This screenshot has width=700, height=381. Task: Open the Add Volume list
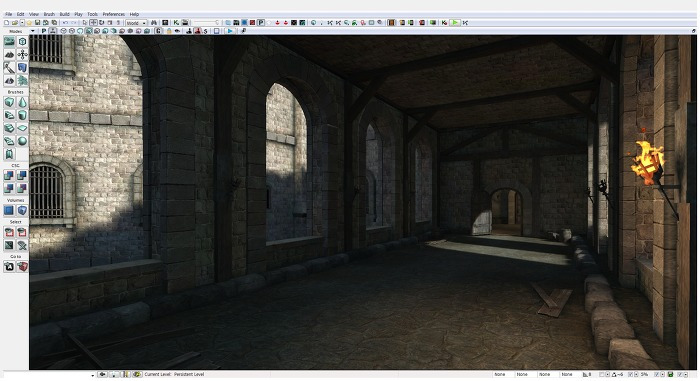click(x=22, y=210)
